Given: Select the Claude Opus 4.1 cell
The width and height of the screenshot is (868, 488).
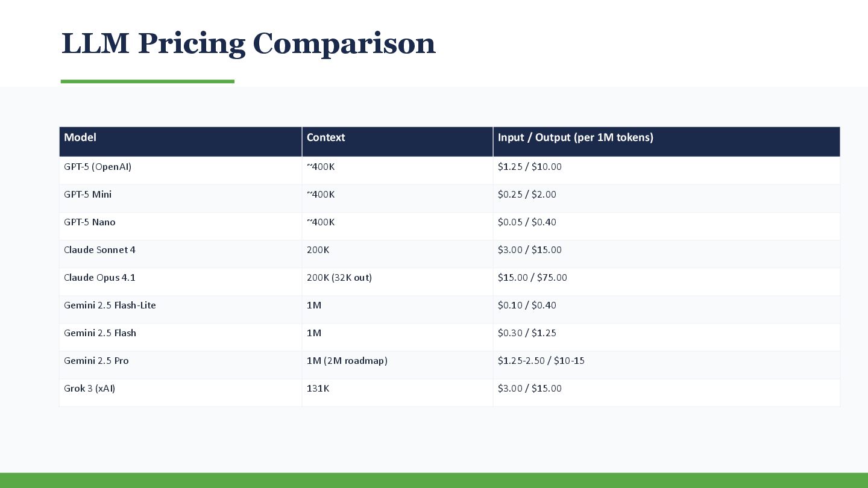Looking at the screenshot, I should click(x=181, y=281).
